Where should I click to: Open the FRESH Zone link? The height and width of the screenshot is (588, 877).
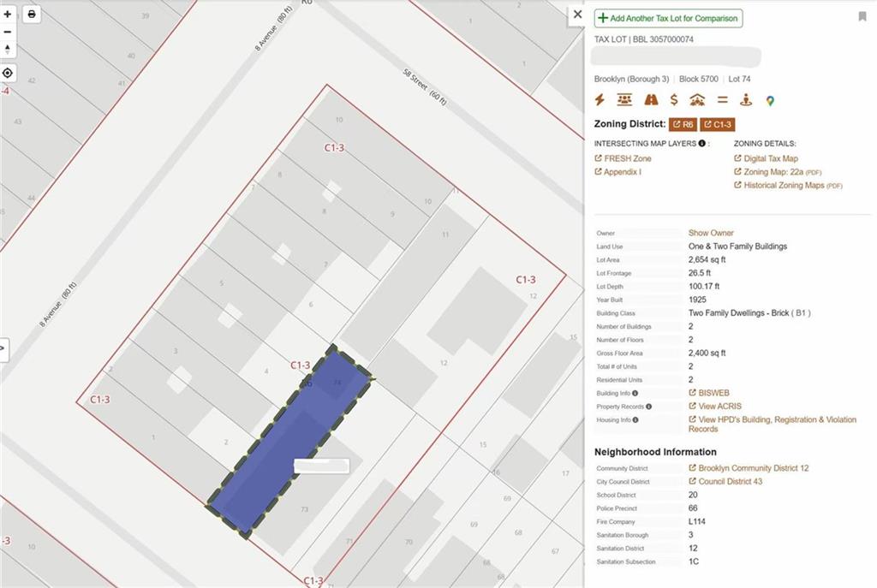click(623, 158)
